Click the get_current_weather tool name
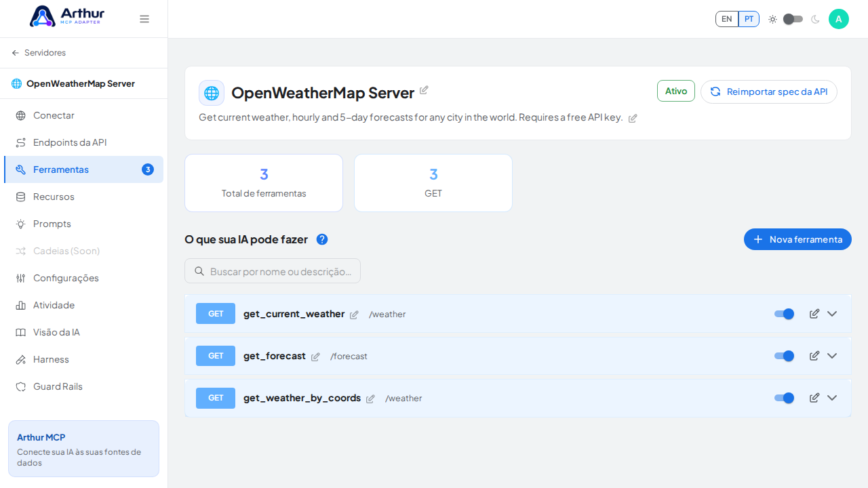The height and width of the screenshot is (488, 868). (x=294, y=314)
